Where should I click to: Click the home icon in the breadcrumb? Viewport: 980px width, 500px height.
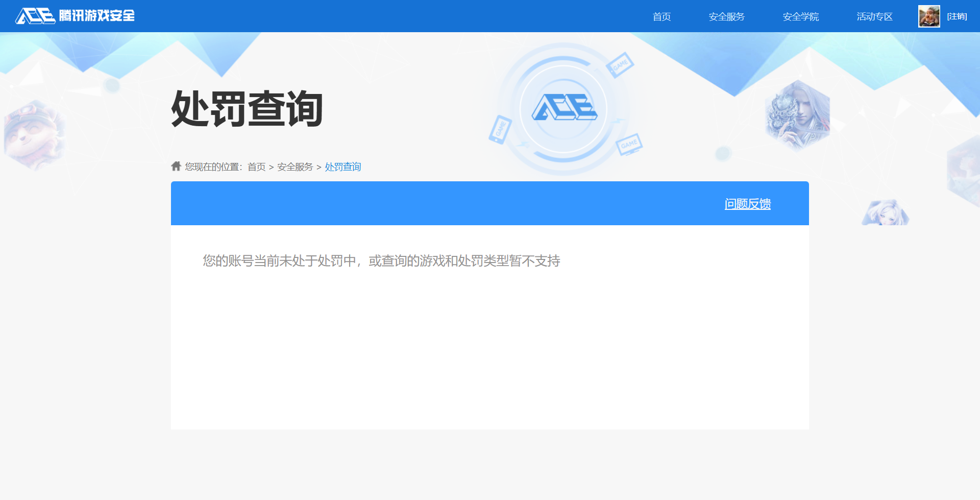176,166
